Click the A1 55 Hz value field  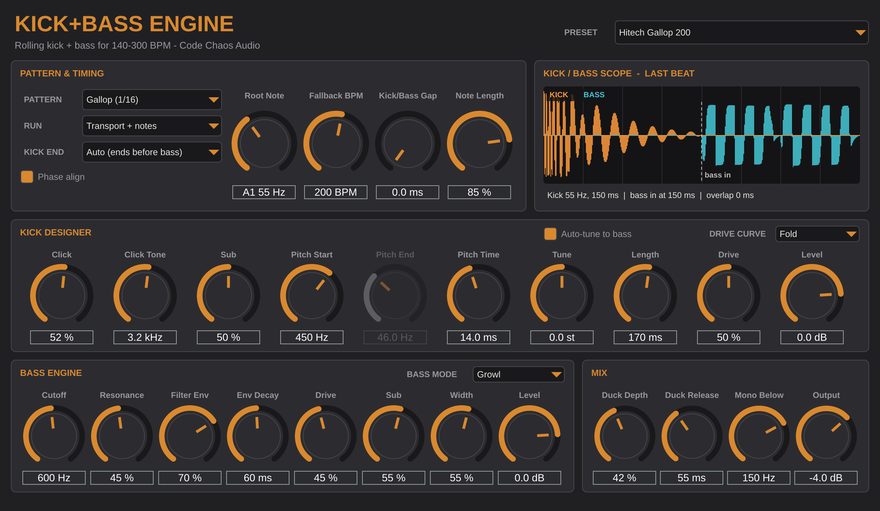click(264, 192)
